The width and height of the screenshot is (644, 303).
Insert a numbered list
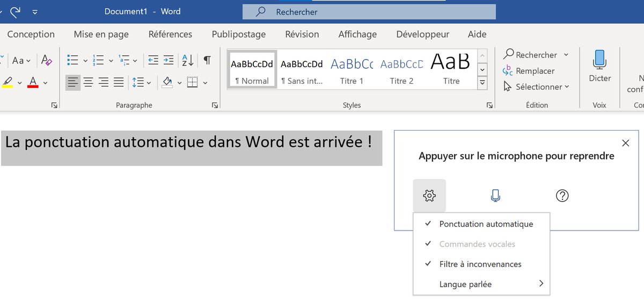tap(98, 60)
